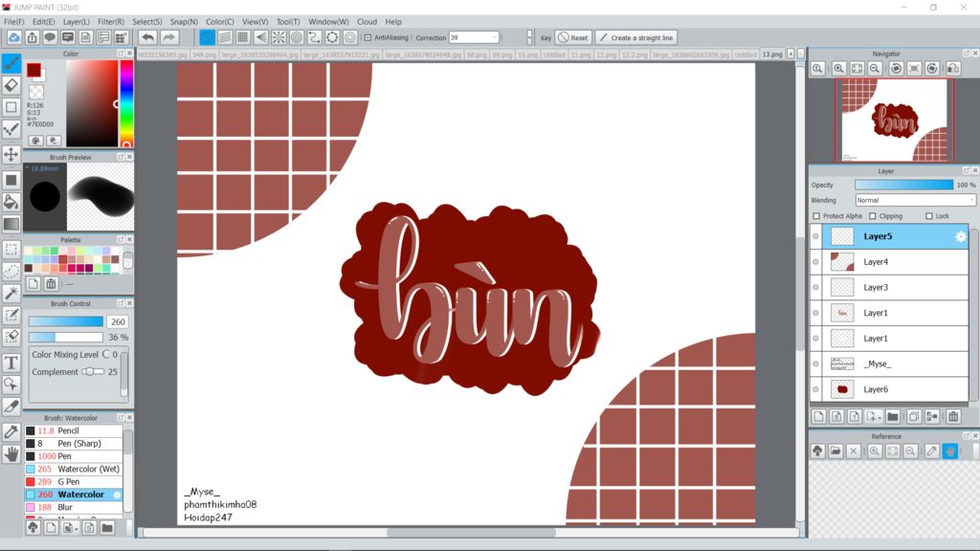Click the hue rainbow strip
The image size is (980, 551).
(126, 103)
